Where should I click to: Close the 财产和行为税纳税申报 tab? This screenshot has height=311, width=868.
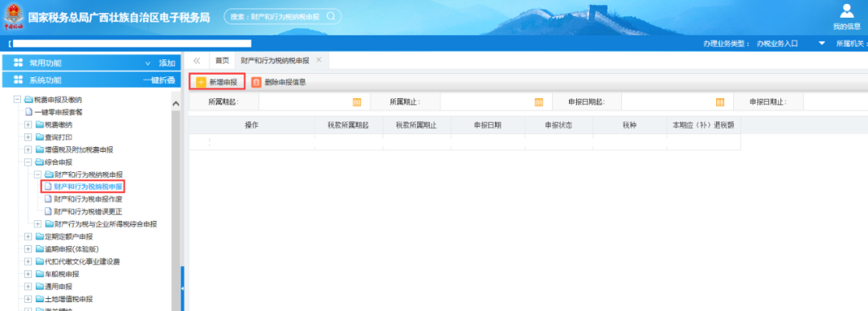click(x=319, y=59)
